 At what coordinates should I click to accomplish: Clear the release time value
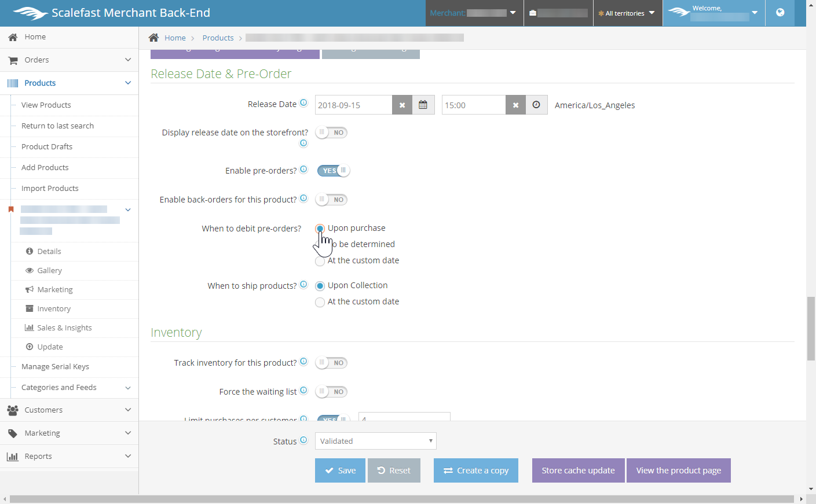(515, 105)
